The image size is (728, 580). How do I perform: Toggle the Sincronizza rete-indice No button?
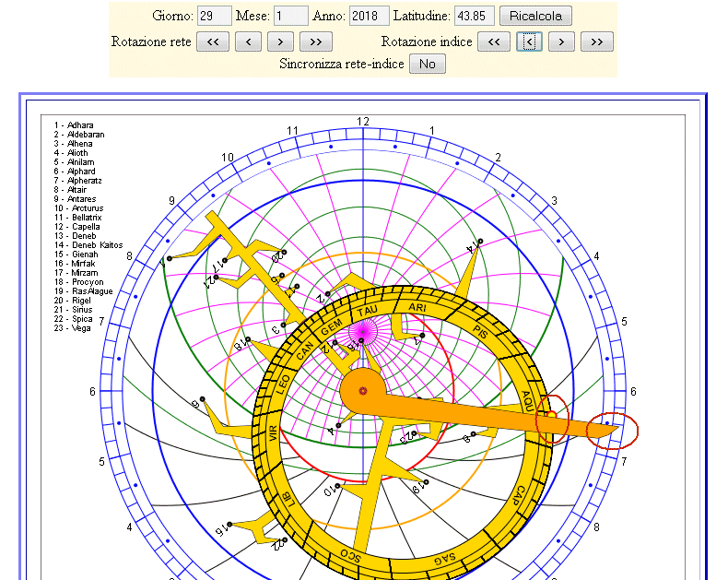click(x=428, y=64)
